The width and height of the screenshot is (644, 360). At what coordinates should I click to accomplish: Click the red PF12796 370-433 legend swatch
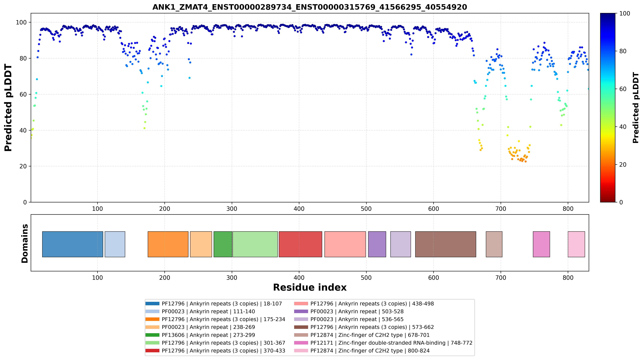[152, 351]
